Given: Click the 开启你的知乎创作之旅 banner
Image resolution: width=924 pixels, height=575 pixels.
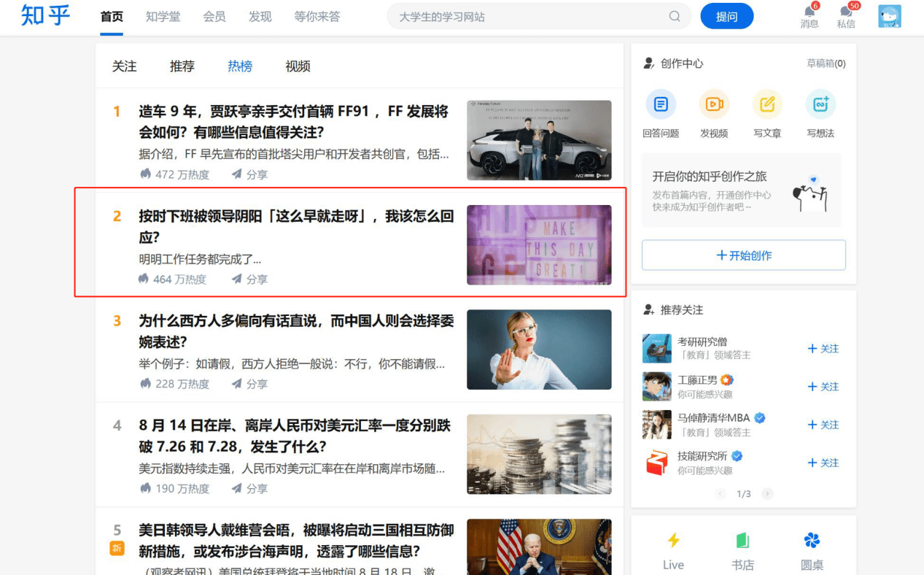Looking at the screenshot, I should tap(741, 190).
